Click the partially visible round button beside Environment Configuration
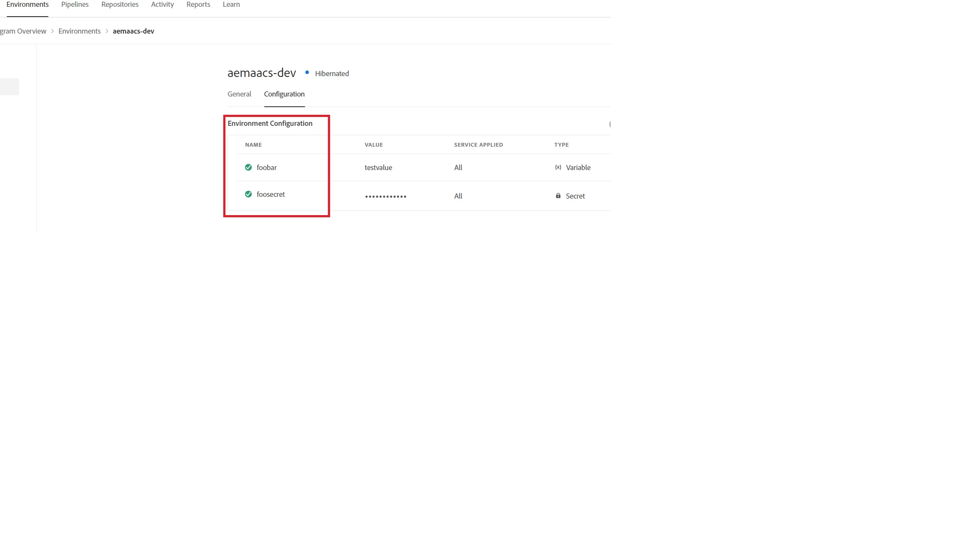 point(610,124)
